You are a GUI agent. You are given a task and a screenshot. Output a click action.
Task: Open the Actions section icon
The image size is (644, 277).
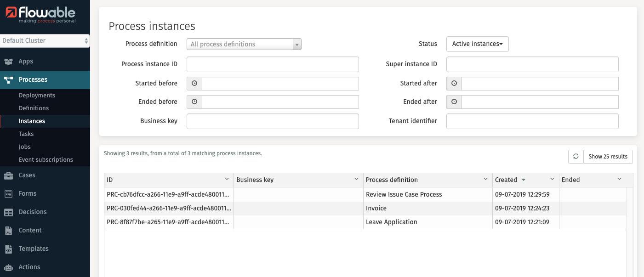click(x=9, y=267)
